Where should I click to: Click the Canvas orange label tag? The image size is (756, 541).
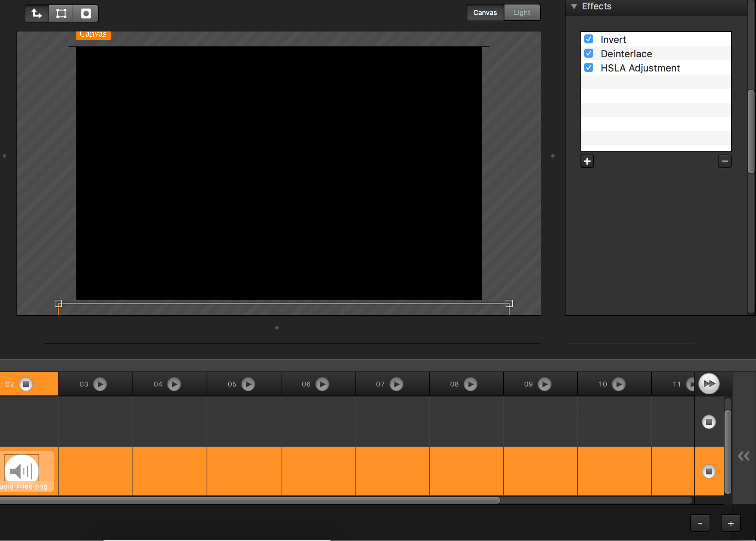(x=93, y=35)
